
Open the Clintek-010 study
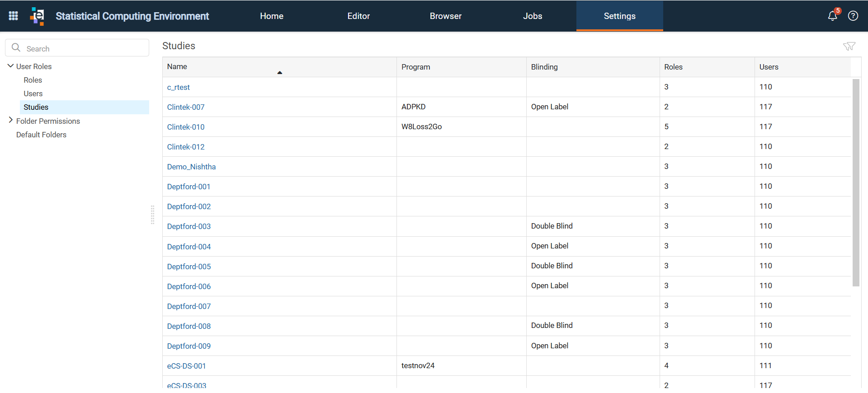click(x=186, y=127)
